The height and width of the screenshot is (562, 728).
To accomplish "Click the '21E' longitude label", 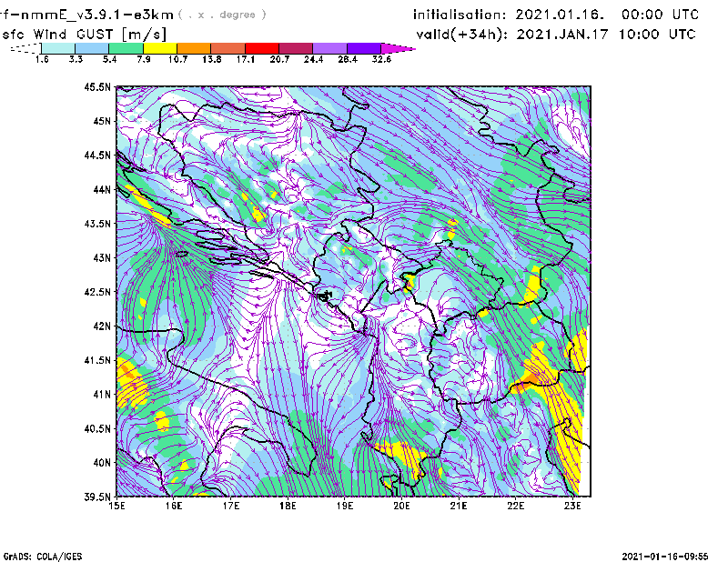I will click(459, 506).
